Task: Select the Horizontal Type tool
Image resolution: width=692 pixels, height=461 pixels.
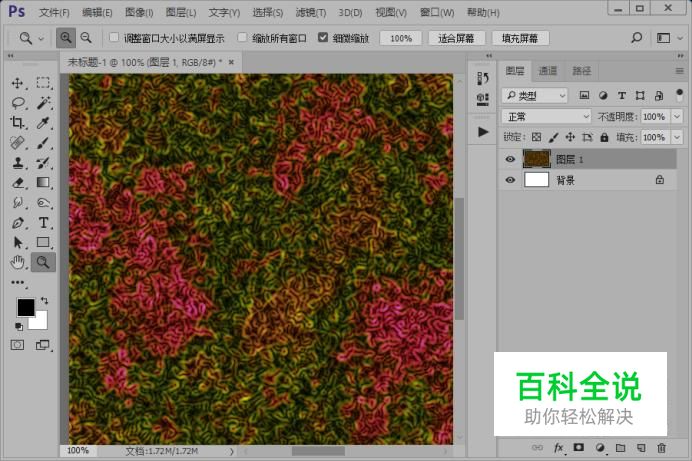Action: pos(43,222)
